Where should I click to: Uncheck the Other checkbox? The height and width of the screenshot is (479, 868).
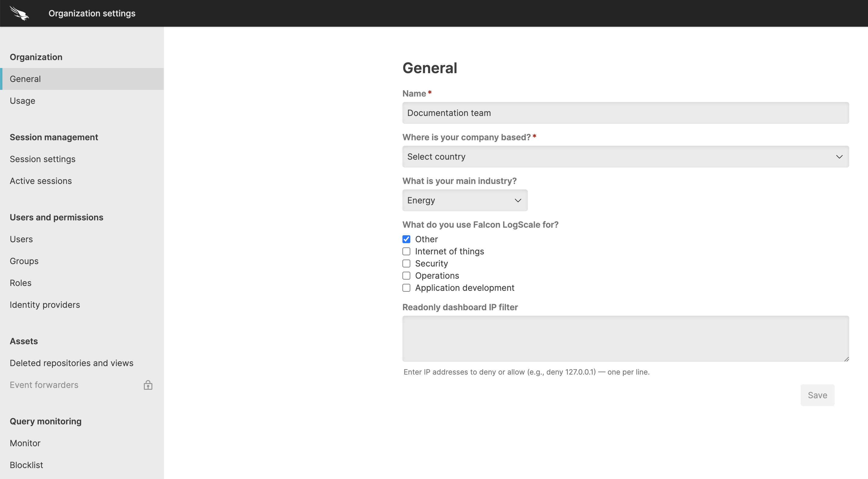[x=406, y=239]
